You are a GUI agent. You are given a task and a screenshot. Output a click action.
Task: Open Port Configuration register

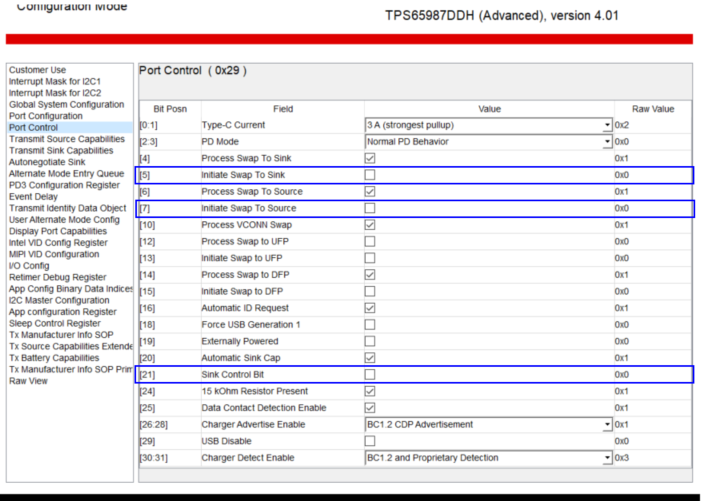coord(46,116)
